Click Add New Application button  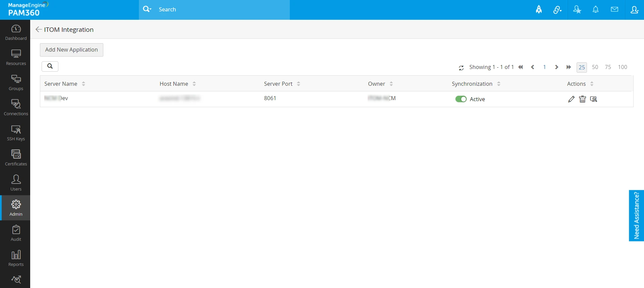click(71, 50)
